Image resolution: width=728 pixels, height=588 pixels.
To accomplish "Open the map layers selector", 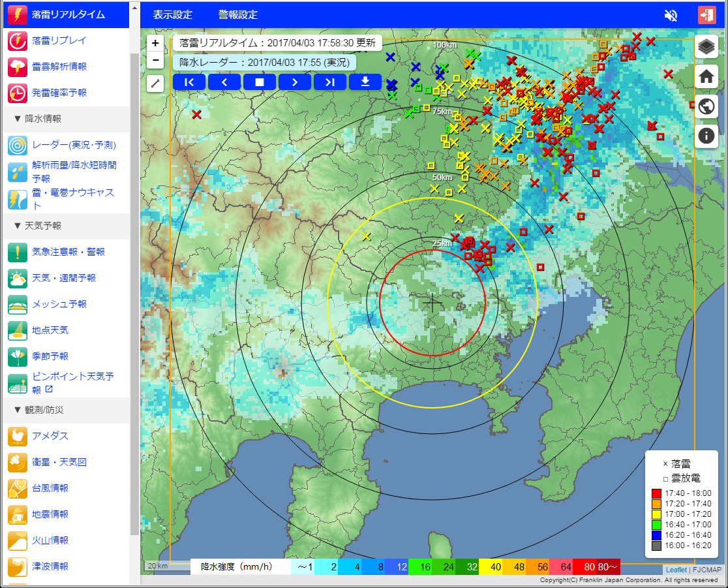I will [706, 47].
